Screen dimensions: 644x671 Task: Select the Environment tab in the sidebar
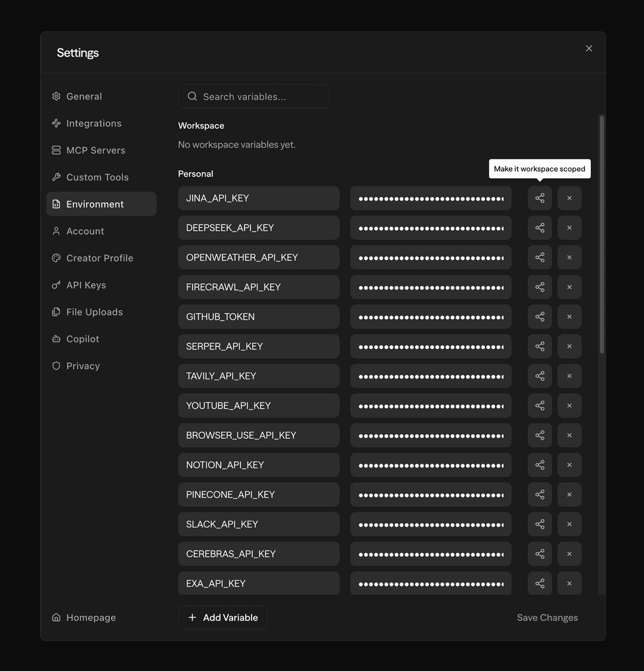click(x=95, y=203)
